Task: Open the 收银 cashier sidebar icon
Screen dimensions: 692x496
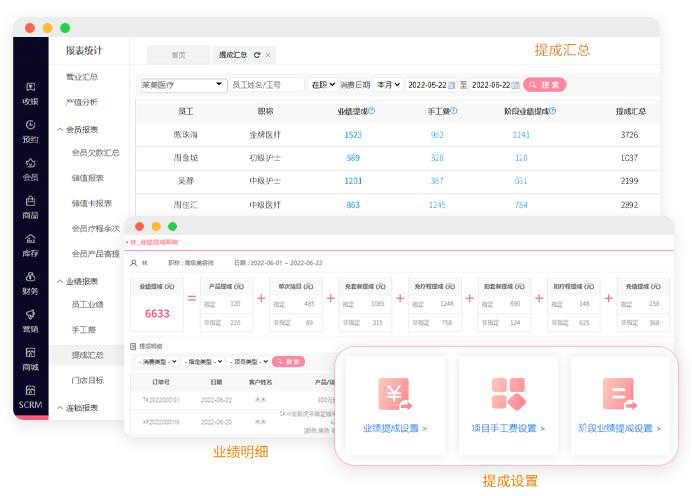Action: click(x=30, y=94)
